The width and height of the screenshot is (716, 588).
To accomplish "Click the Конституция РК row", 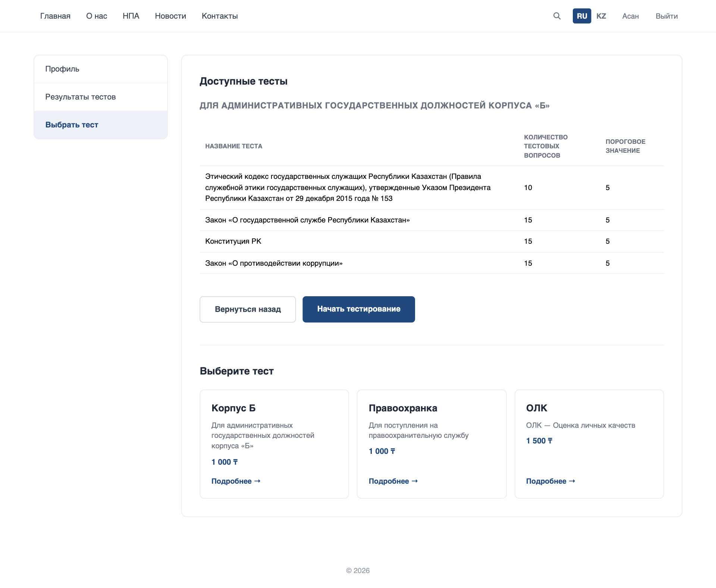I will (432, 241).
